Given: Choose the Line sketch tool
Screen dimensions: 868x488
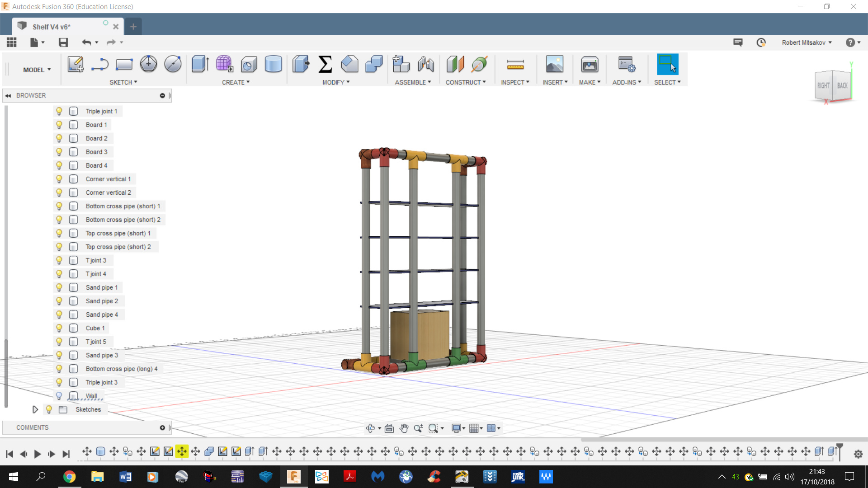Looking at the screenshot, I should point(99,64).
